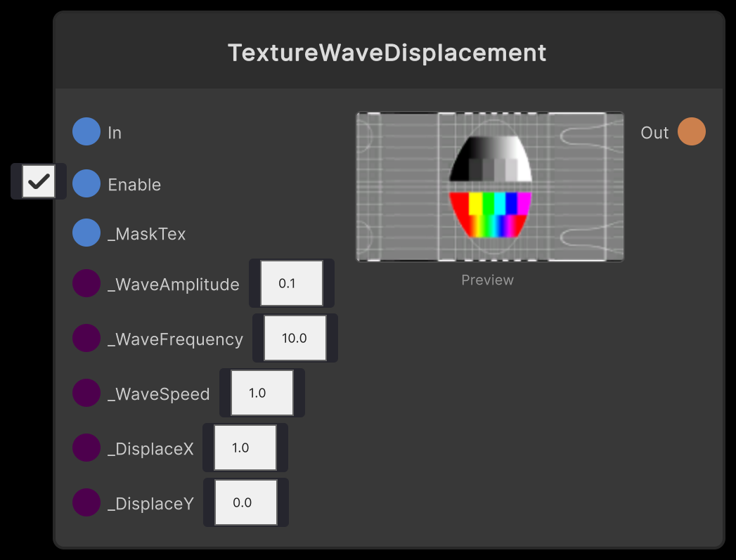Edit the _DisplaceX value field
This screenshot has height=560, width=736.
(244, 447)
